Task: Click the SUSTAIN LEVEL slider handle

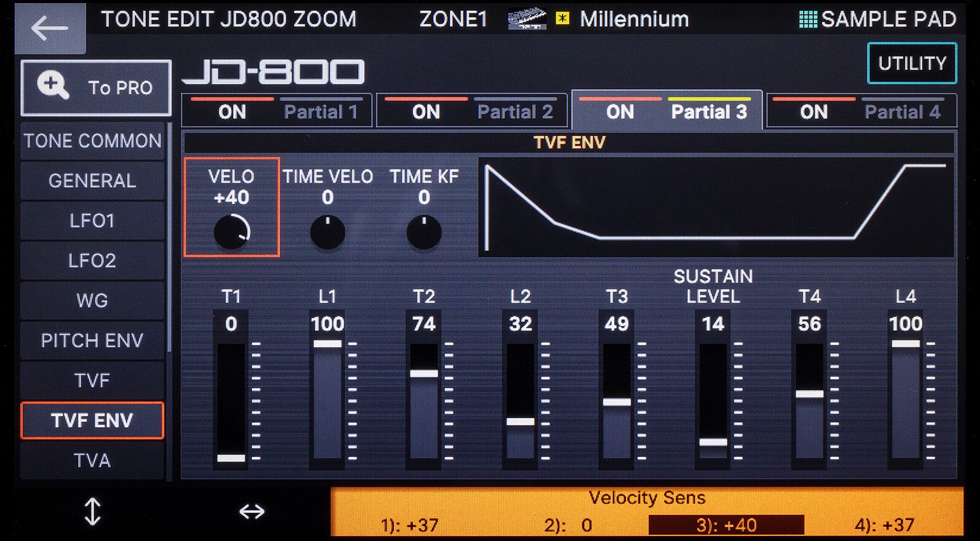Action: tap(713, 442)
